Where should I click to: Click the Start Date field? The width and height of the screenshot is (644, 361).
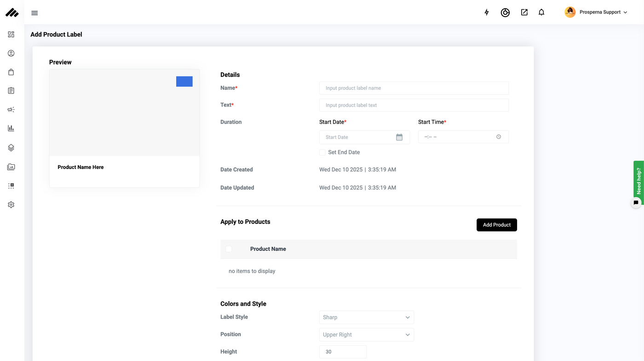364,137
